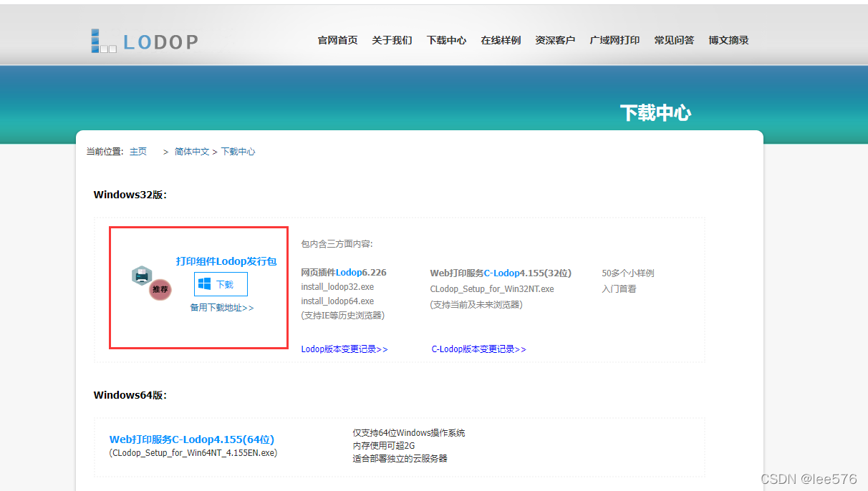The image size is (868, 491).
Task: Click CLodop_Setup_for_Win64NT_4.155EN.exe filename
Action: pyautogui.click(x=193, y=453)
